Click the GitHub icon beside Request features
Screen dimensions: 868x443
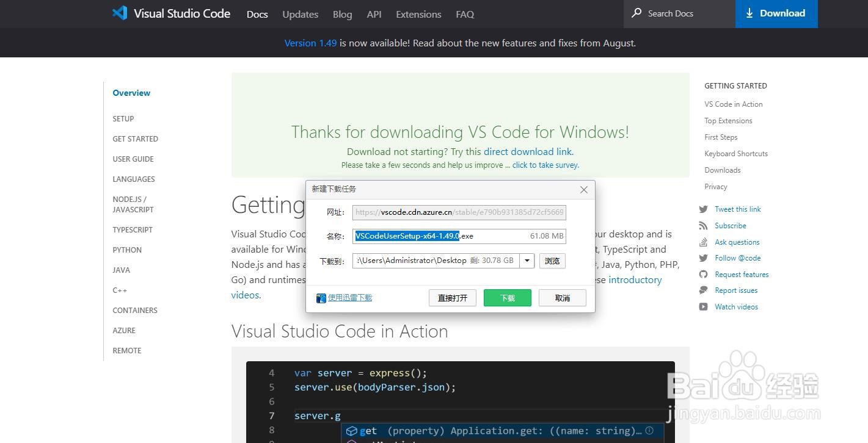click(704, 275)
